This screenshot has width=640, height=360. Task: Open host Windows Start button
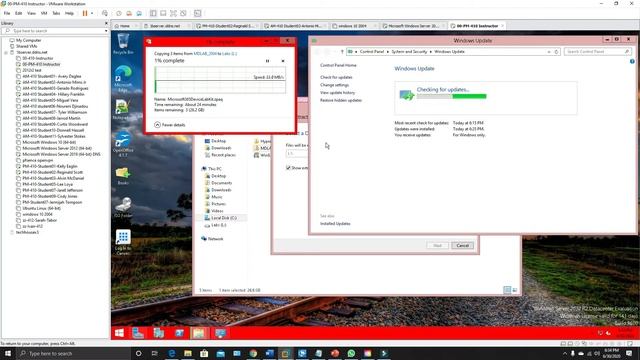click(8, 353)
